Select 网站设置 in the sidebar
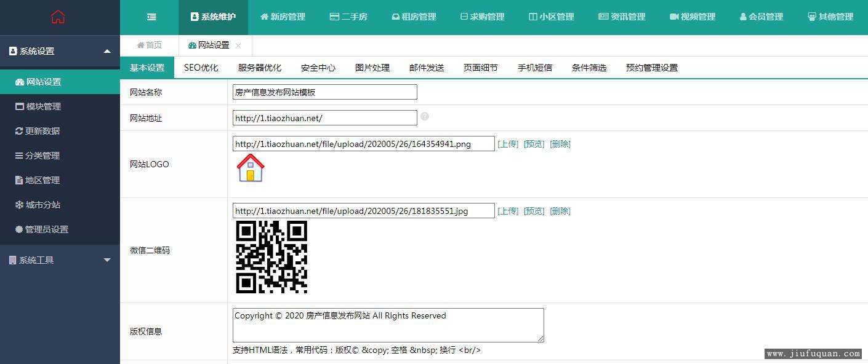Viewport: 868px width, 364px height. pyautogui.click(x=60, y=82)
